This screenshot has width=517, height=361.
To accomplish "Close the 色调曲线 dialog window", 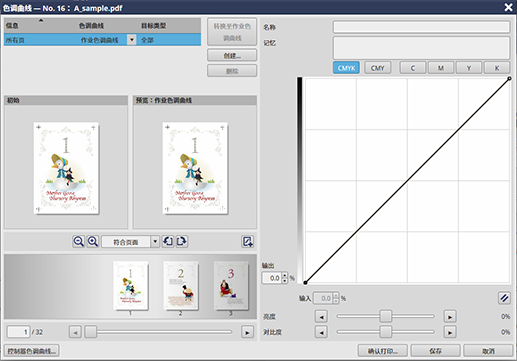I will [x=508, y=7].
